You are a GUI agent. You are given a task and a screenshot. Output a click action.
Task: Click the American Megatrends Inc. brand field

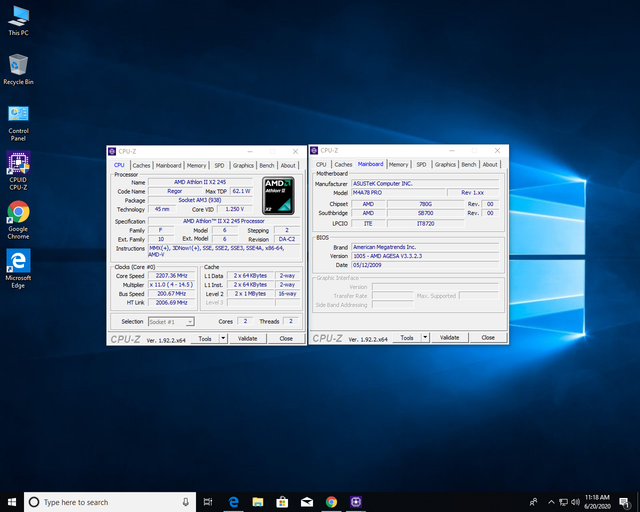425,247
